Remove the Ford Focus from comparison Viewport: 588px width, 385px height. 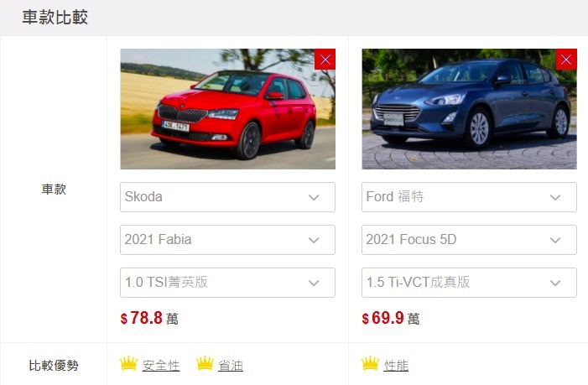[566, 60]
